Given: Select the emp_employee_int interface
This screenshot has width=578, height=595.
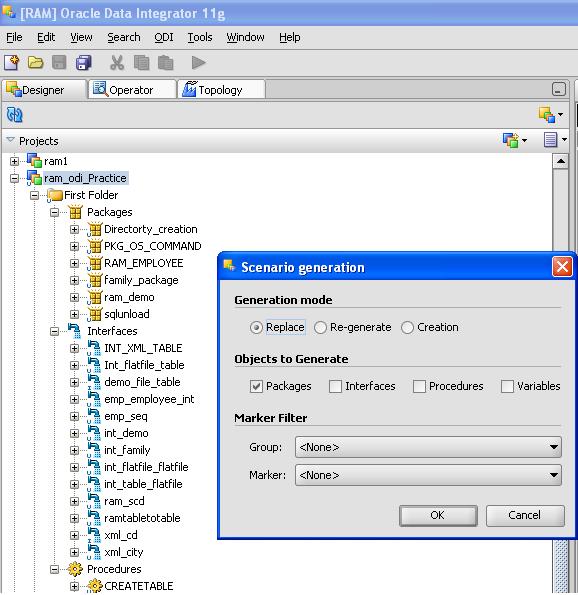Looking at the screenshot, I should (149, 399).
